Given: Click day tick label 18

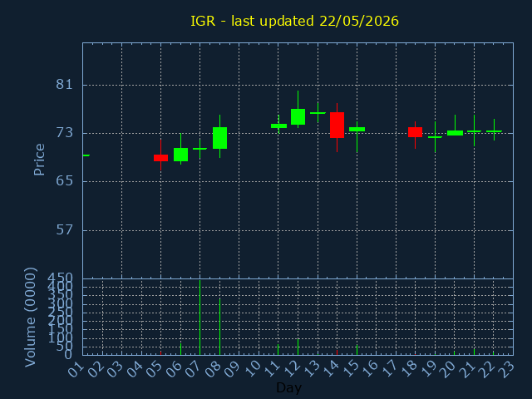Looking at the screenshot, I should (409, 369).
